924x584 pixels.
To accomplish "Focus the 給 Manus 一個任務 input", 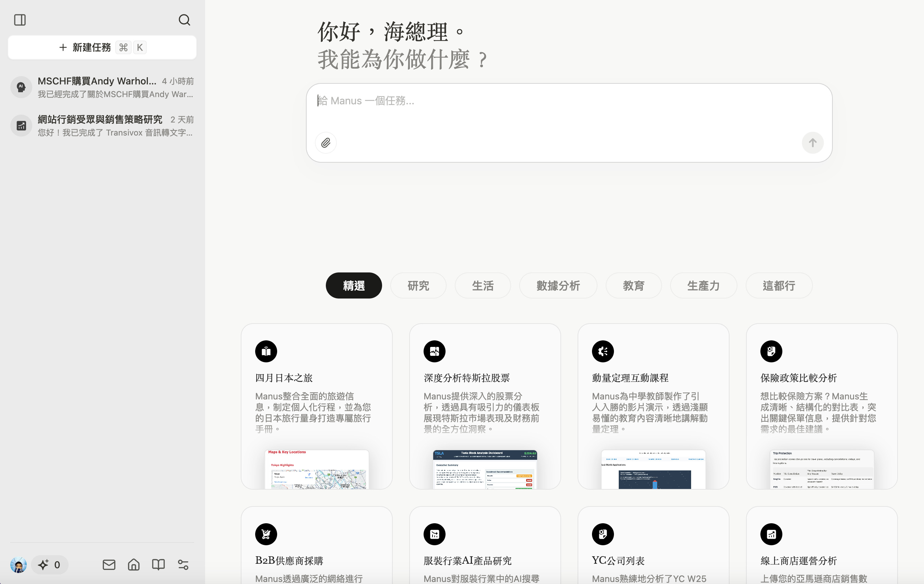I will tap(568, 101).
